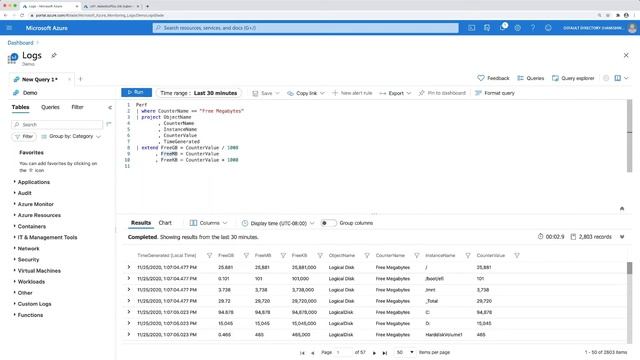Open the Help question mark

click(x=533, y=28)
